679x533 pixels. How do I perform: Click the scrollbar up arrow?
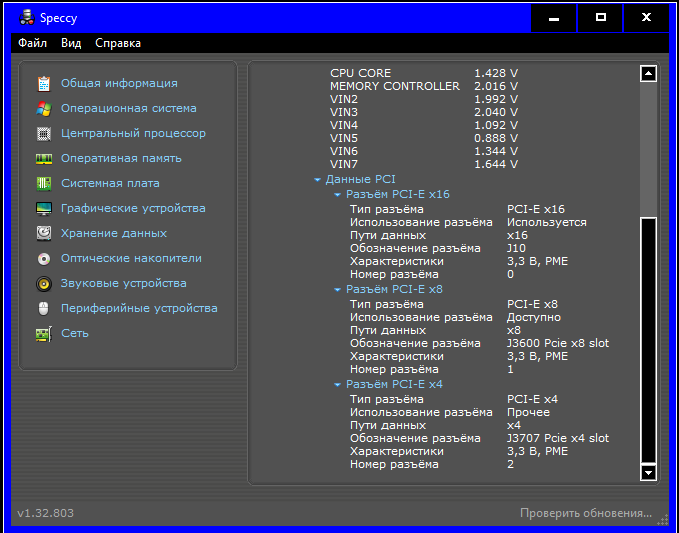tap(648, 73)
